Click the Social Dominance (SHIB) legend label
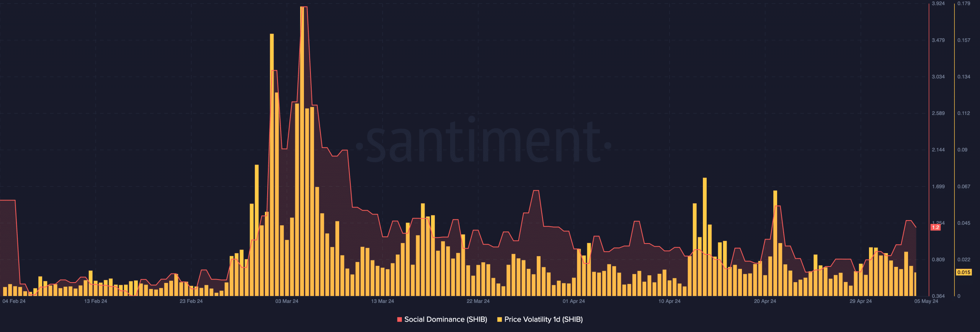980x332 pixels. click(446, 319)
